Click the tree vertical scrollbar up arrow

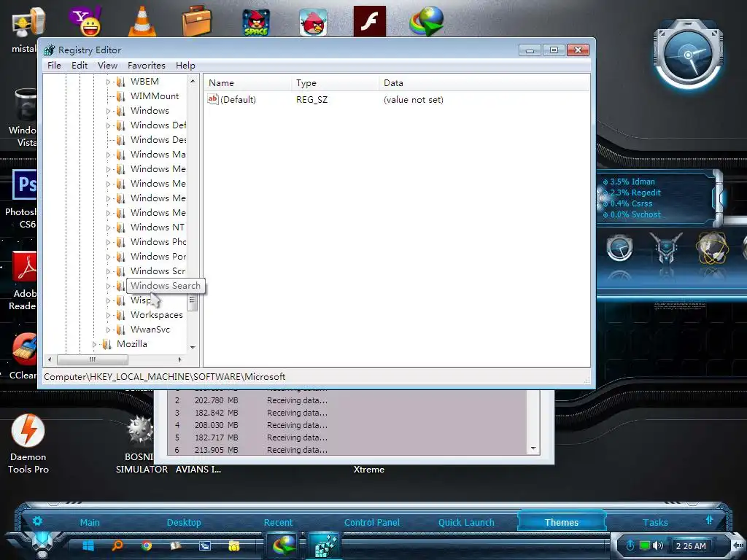click(193, 82)
